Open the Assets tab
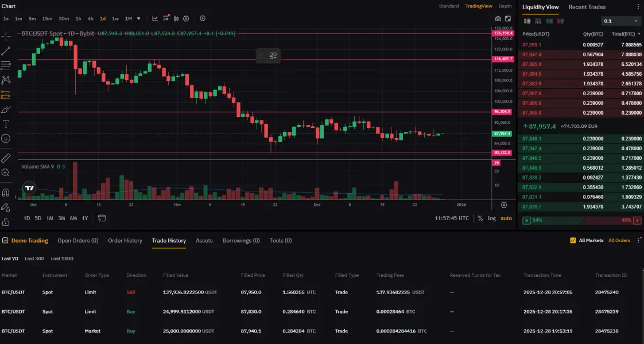The width and height of the screenshot is (644, 344). point(204,241)
